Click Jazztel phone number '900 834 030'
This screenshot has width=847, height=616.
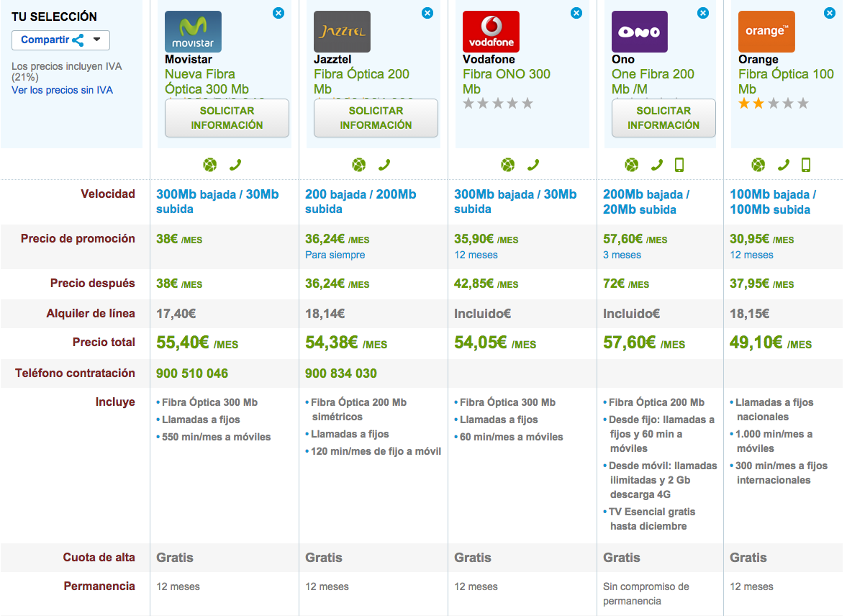[341, 373]
